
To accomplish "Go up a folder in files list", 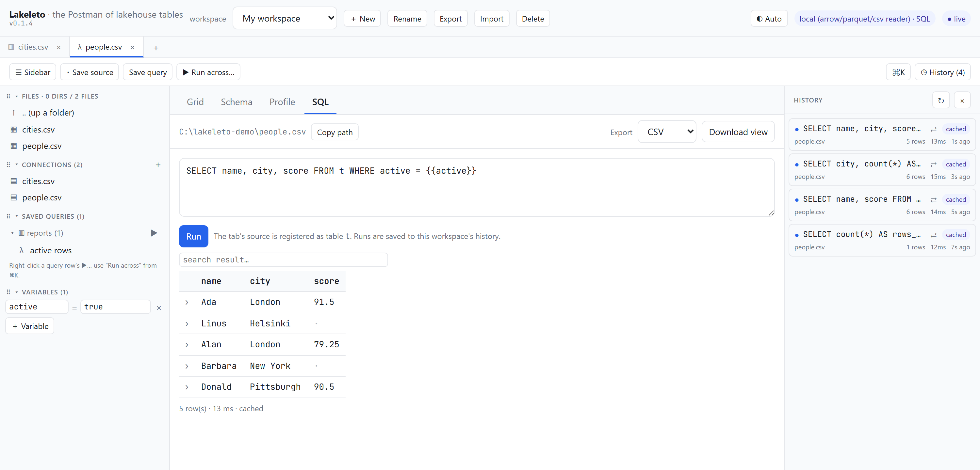I will click(x=48, y=113).
